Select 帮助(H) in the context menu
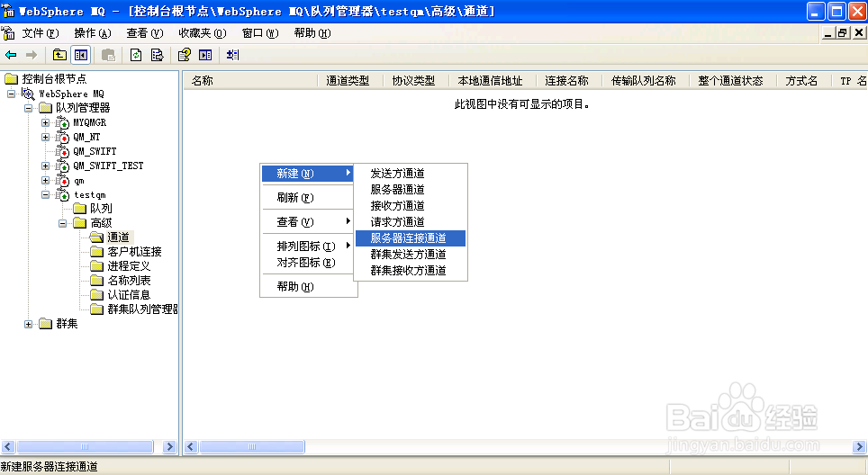 [308, 286]
